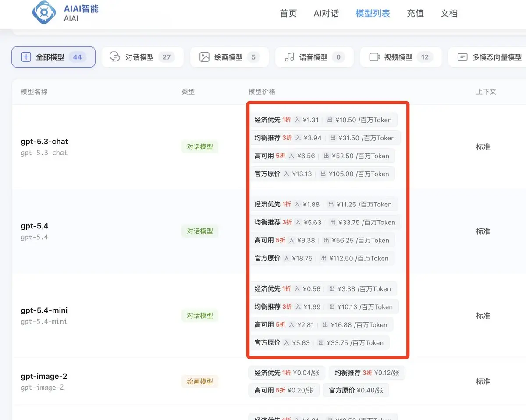Filter by 绘画模型 tab

229,57
